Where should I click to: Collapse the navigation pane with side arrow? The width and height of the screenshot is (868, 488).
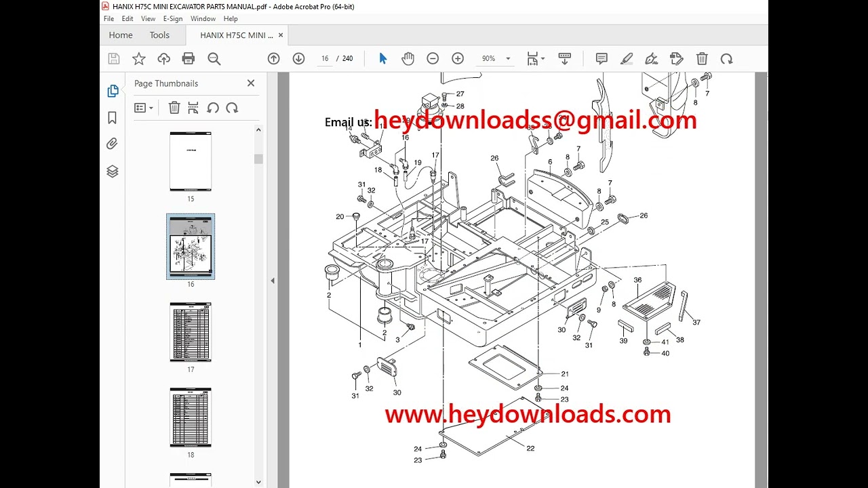coord(273,281)
